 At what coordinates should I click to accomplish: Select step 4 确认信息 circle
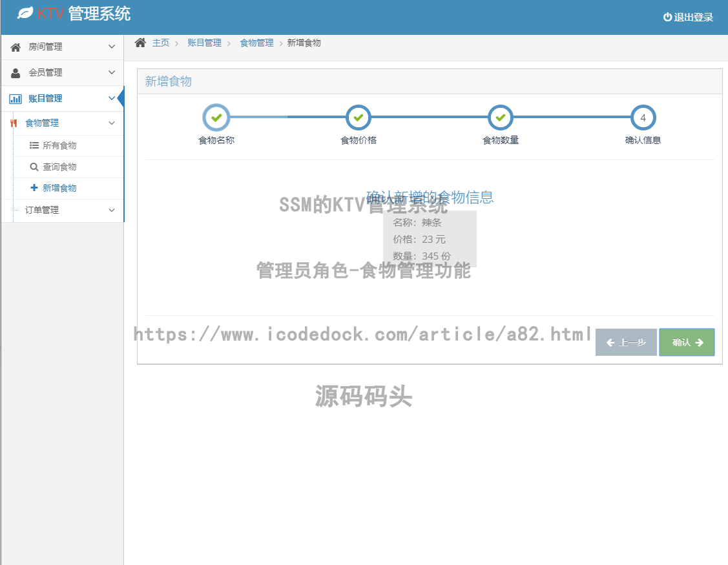tap(643, 117)
